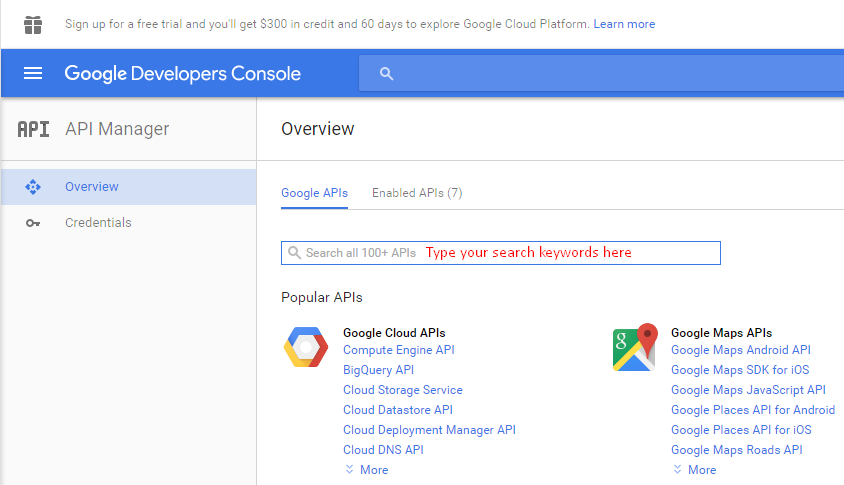844x485 pixels.
Task: Open BigQuery API
Action: click(378, 370)
